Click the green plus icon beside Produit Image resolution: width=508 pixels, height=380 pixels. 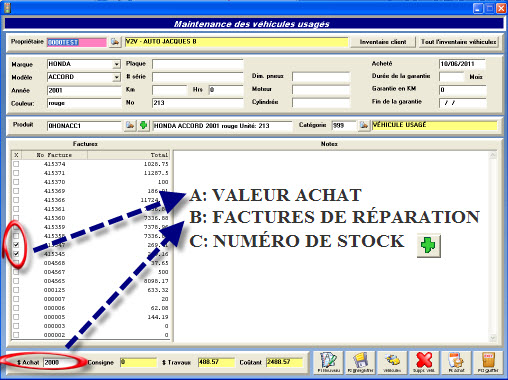pos(143,126)
